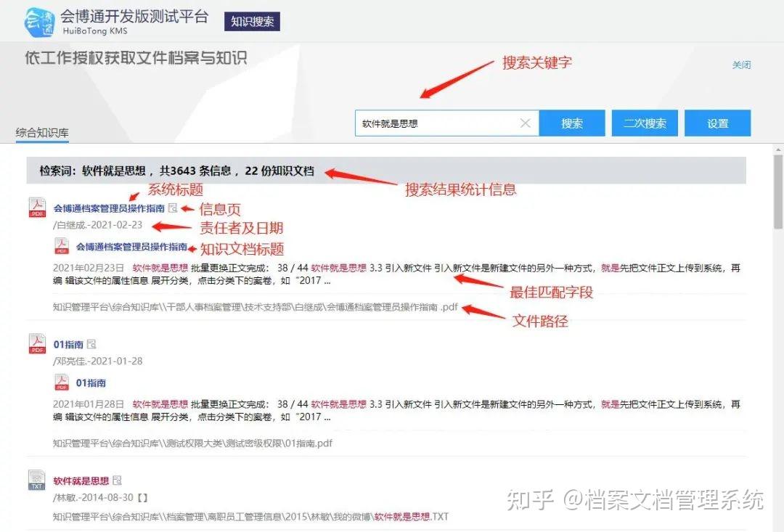Click the 关闭 link

click(741, 65)
